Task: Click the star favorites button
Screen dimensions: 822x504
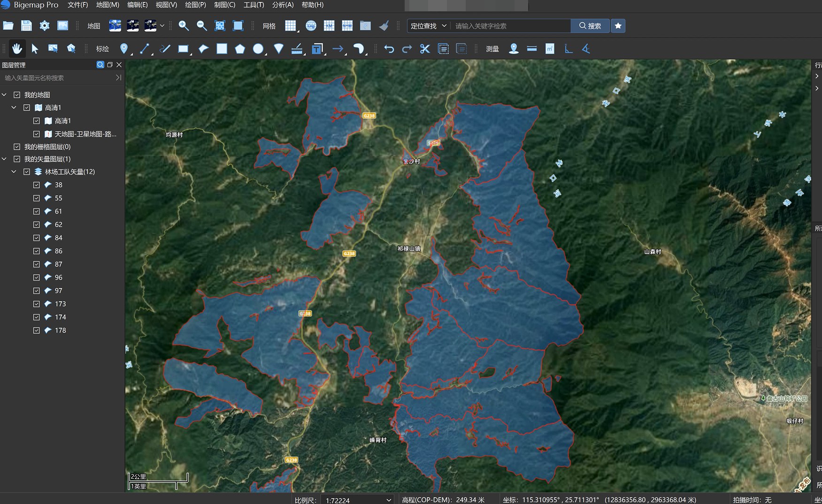Action: point(618,26)
